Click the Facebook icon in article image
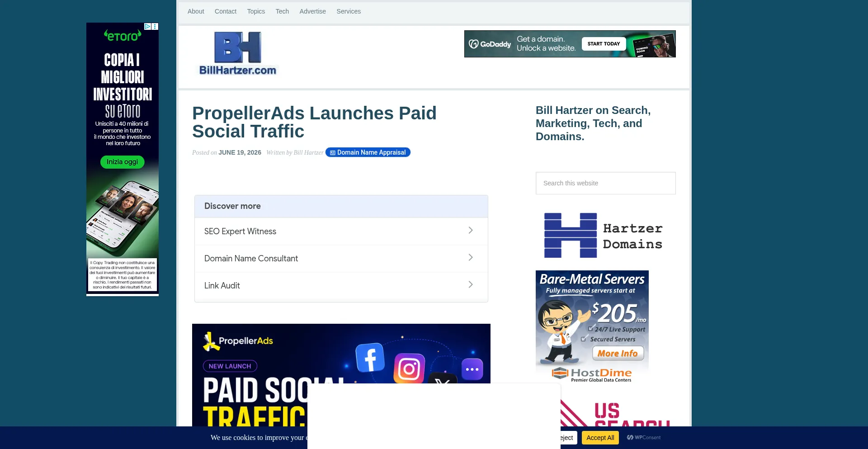Viewport: 868px width, 449px height. pyautogui.click(x=370, y=357)
